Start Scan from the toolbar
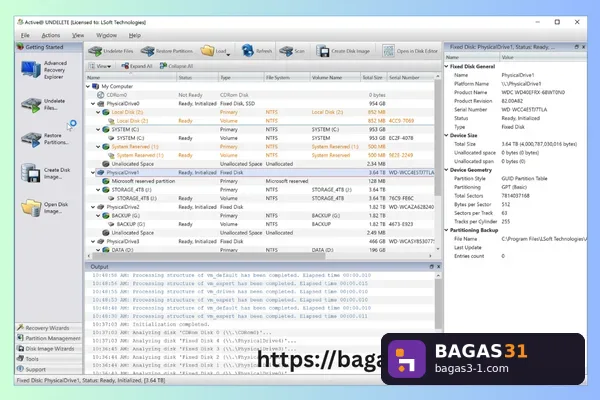The image size is (600, 400). 292,51
